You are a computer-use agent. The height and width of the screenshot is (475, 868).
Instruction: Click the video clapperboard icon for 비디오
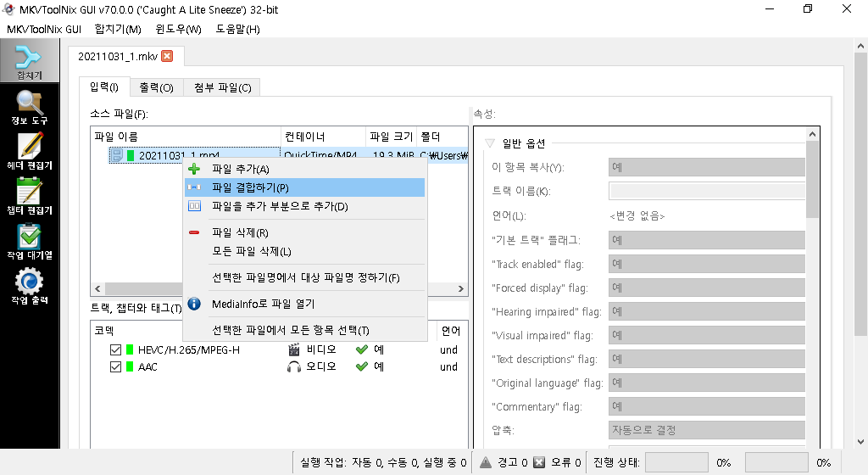294,349
